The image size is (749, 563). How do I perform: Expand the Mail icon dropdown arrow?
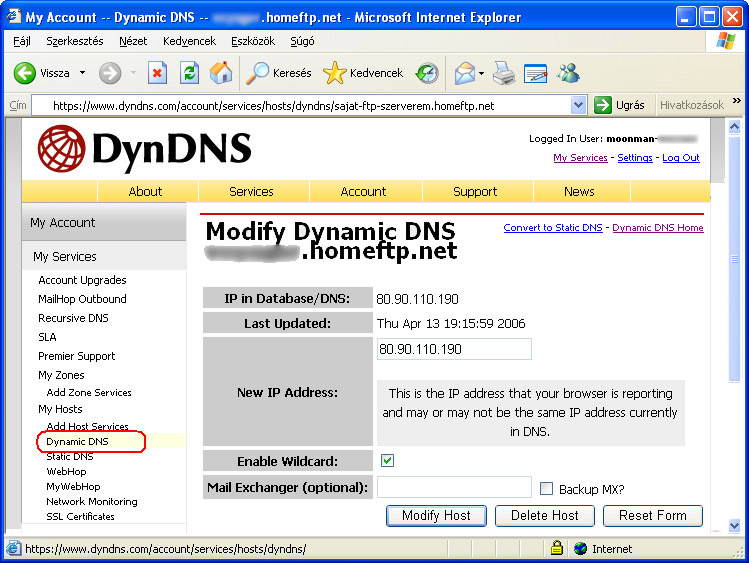coord(482,73)
